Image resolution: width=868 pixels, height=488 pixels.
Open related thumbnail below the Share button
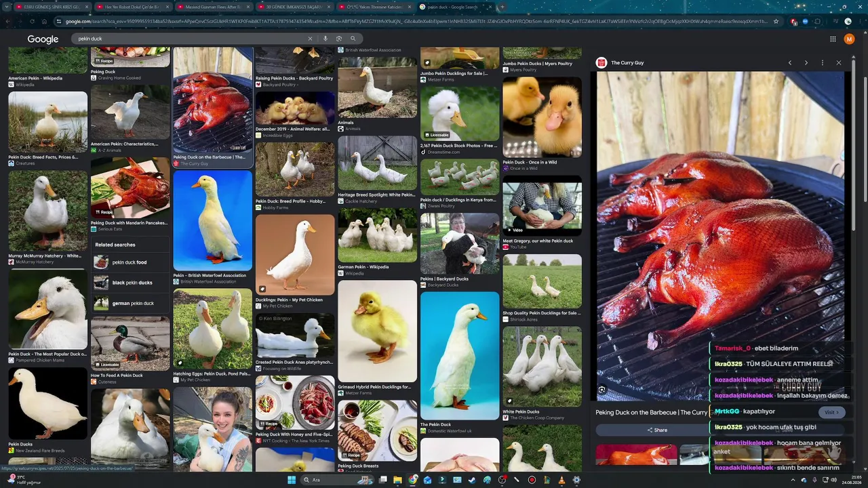[636, 455]
